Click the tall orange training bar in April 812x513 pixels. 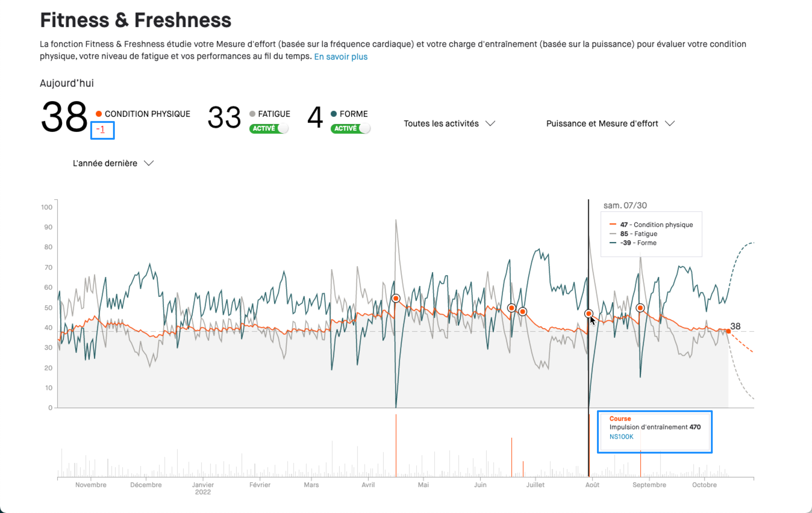click(396, 446)
